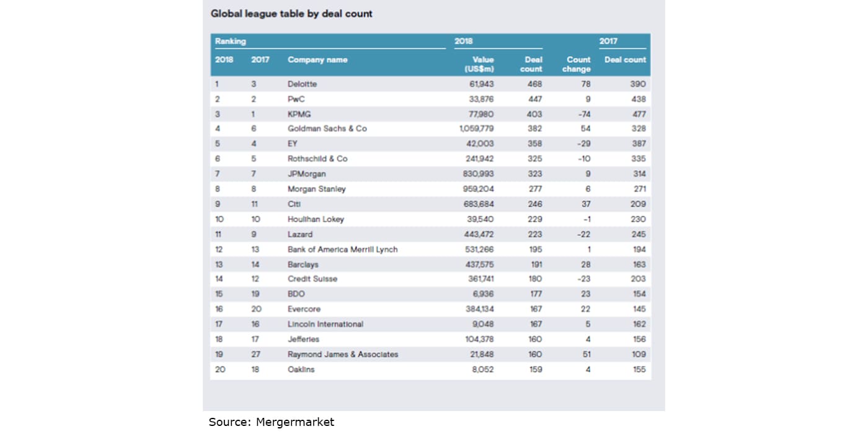Image resolution: width=868 pixels, height=434 pixels.
Task: Click the Citi company name
Action: click(294, 204)
